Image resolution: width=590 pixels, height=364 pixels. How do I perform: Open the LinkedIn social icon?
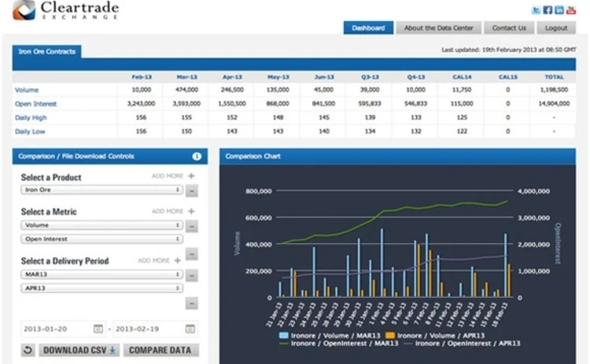coord(559,10)
